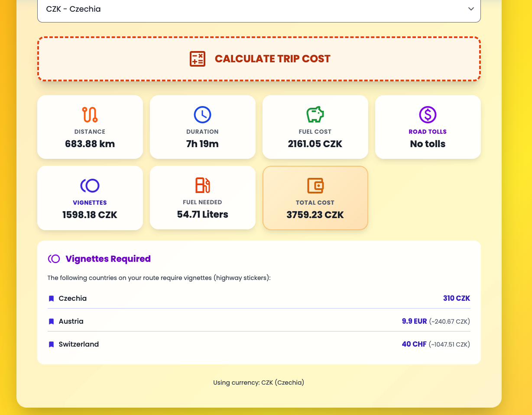532x415 pixels.
Task: Select the Vignettes ring icon
Action: [90, 185]
